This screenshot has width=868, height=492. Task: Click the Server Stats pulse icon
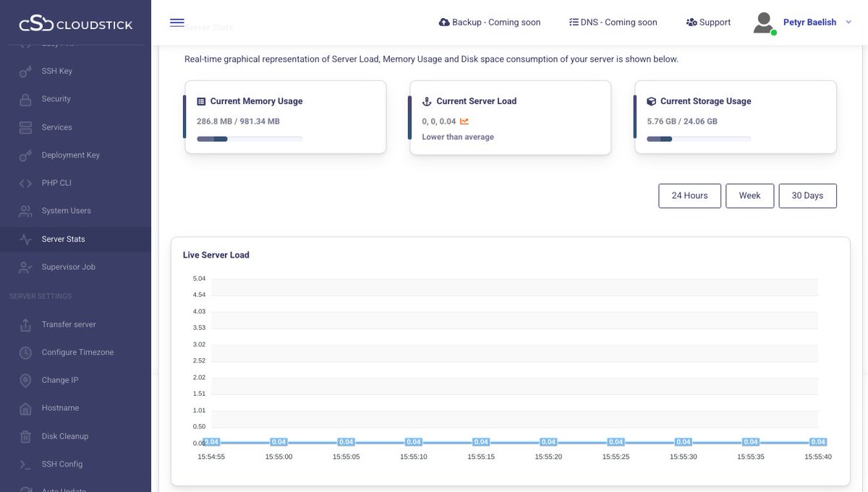click(25, 239)
